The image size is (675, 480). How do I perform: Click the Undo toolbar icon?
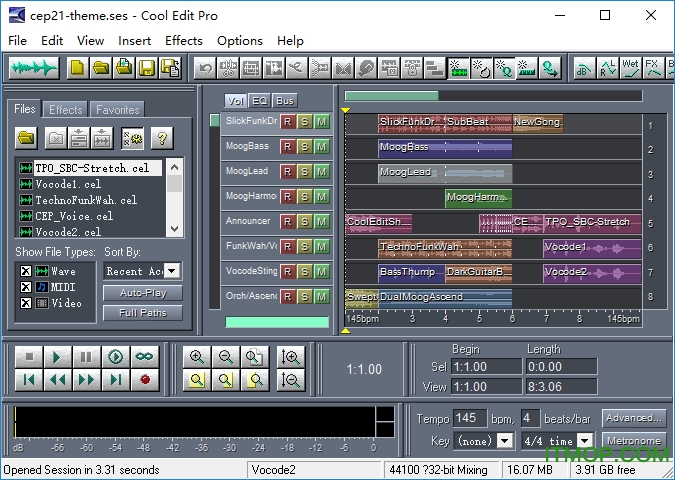pos(206,68)
